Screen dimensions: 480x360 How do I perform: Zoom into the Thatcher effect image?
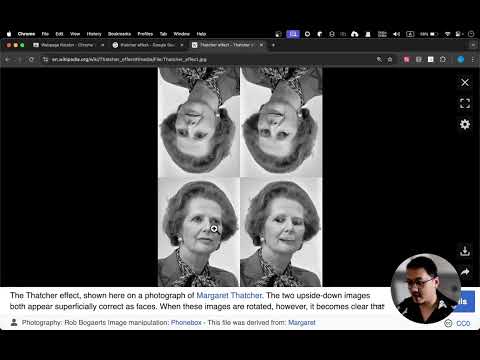(x=240, y=176)
